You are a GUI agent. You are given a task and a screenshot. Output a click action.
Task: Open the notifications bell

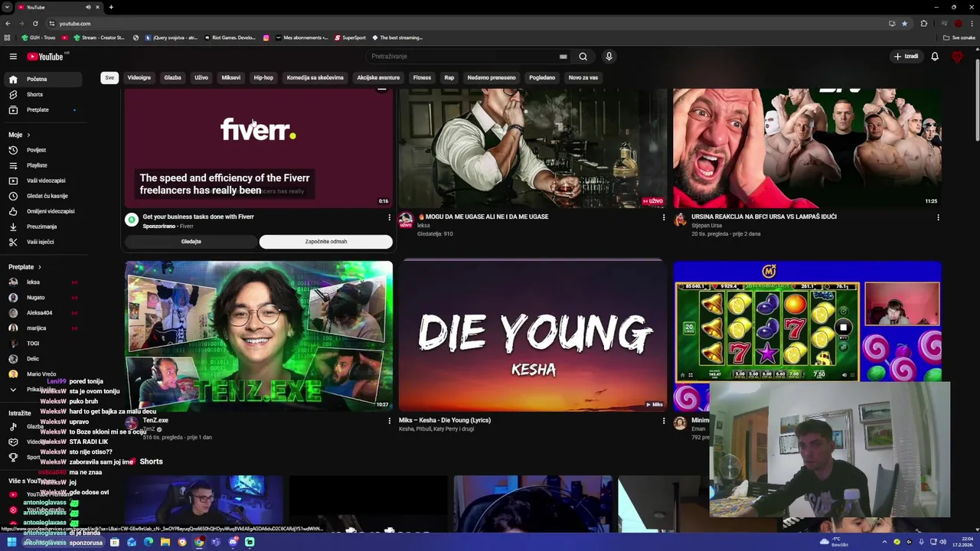pyautogui.click(x=935, y=56)
